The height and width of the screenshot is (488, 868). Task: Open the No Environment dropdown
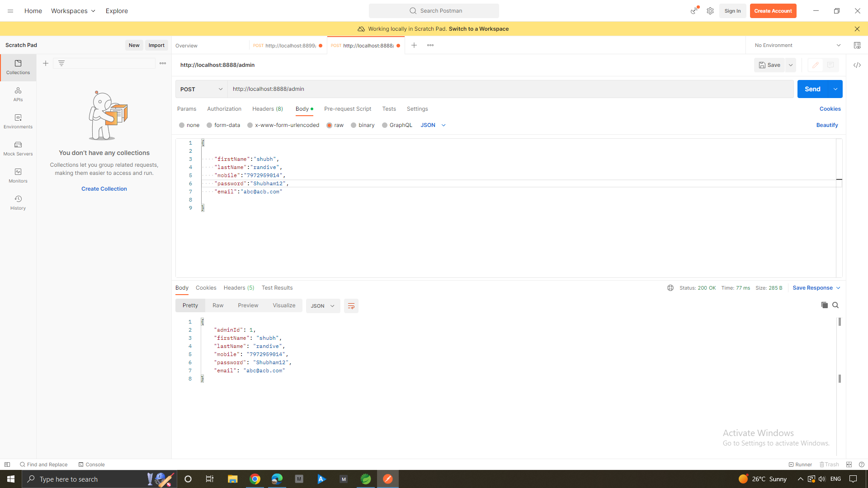click(797, 45)
